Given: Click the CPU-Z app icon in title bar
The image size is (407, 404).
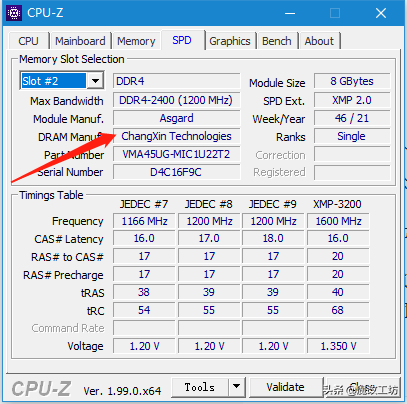Looking at the screenshot, I should (14, 13).
